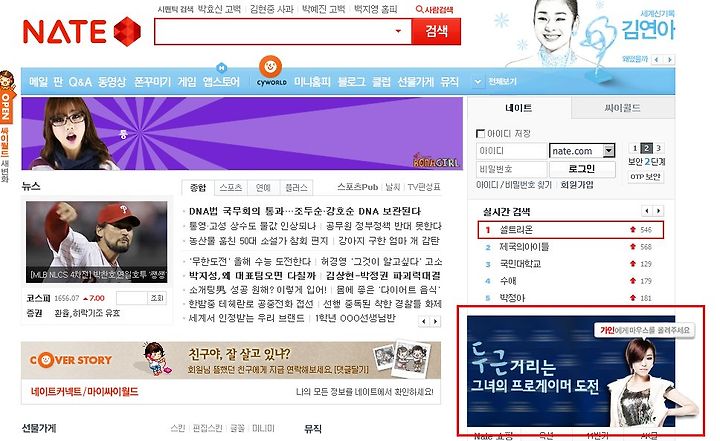This screenshot has height=441, width=720.
Task: Click the 아이디 input field
Action: (512, 151)
